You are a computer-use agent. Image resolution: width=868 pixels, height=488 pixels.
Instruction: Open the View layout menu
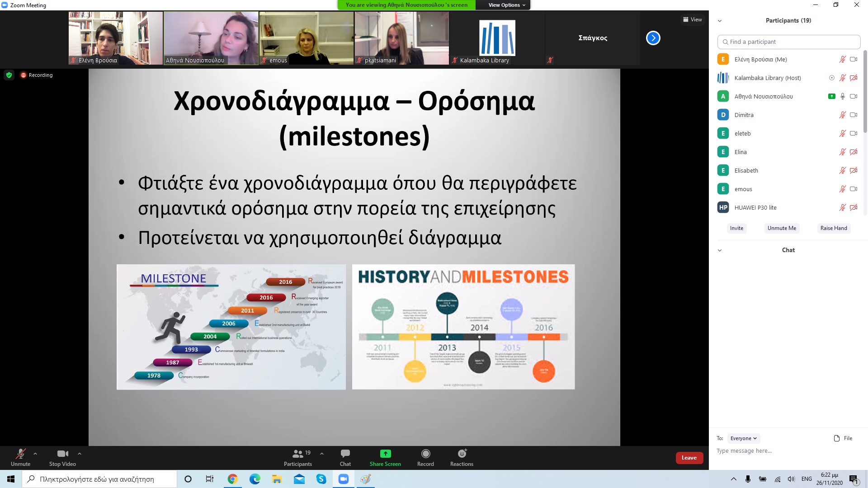point(692,19)
